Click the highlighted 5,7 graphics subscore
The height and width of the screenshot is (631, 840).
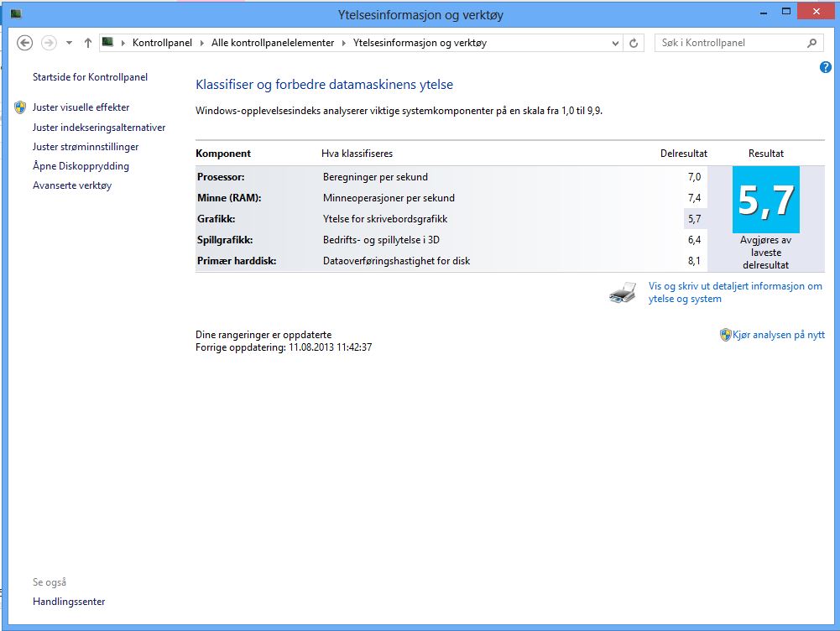(694, 218)
